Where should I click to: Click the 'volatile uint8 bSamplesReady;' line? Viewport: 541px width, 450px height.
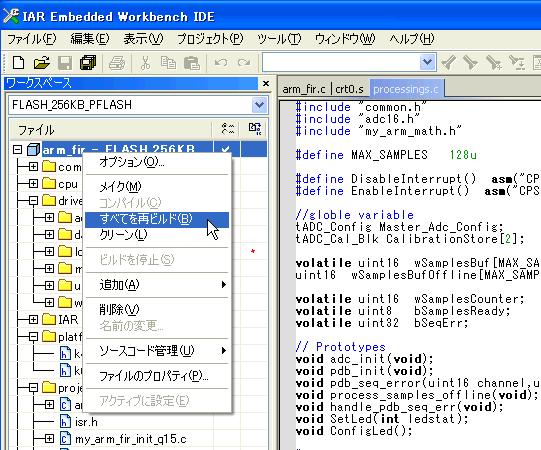[403, 311]
